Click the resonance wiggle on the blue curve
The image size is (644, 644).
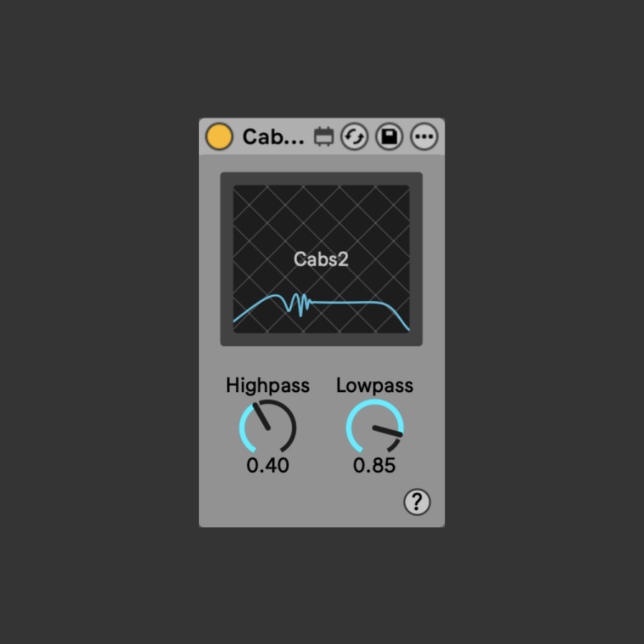click(x=299, y=305)
